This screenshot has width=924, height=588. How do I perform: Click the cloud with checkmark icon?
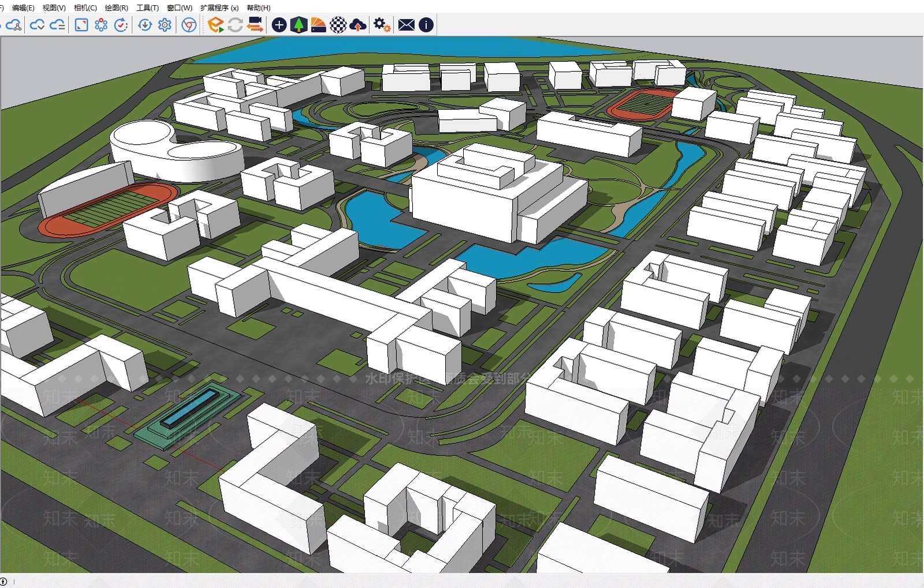[x=38, y=25]
